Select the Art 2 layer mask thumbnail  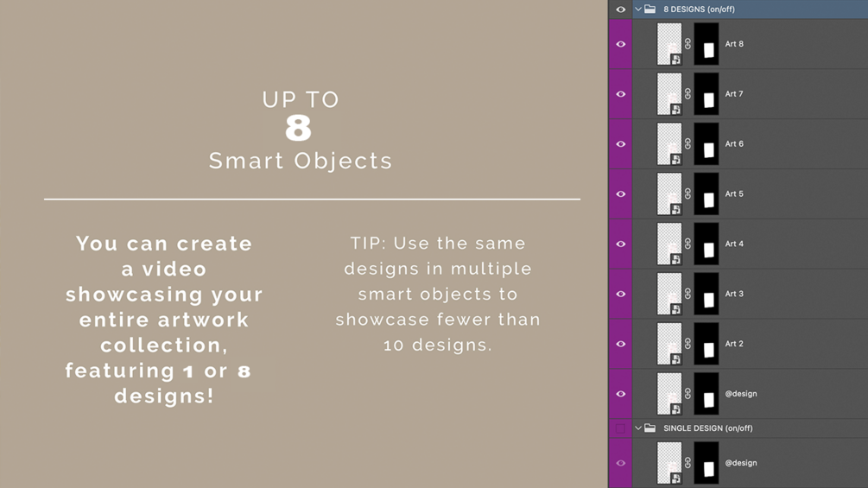[x=706, y=344]
